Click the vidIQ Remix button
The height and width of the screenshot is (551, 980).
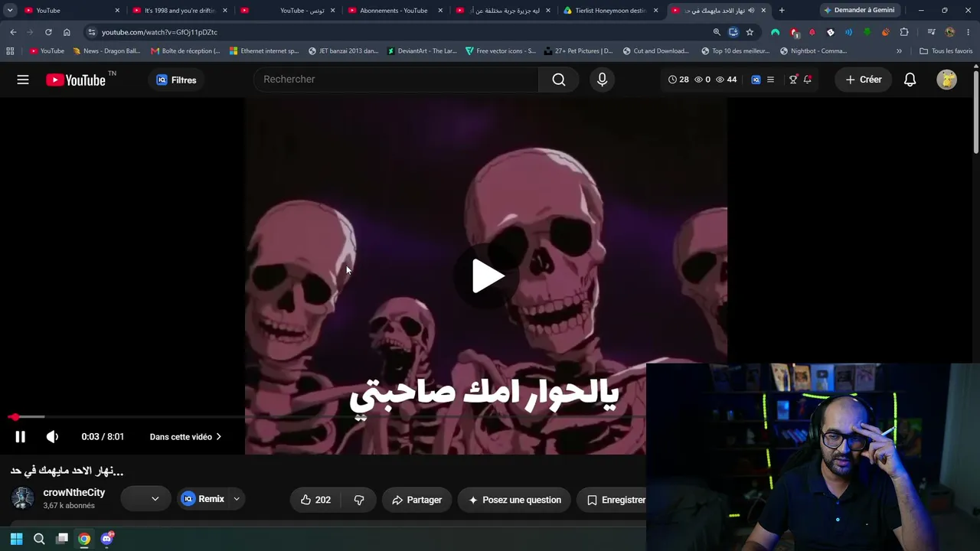203,500
